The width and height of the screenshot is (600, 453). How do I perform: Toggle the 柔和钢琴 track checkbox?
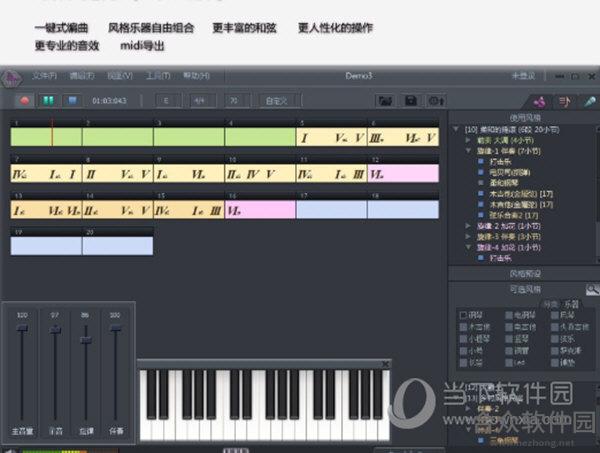481,183
